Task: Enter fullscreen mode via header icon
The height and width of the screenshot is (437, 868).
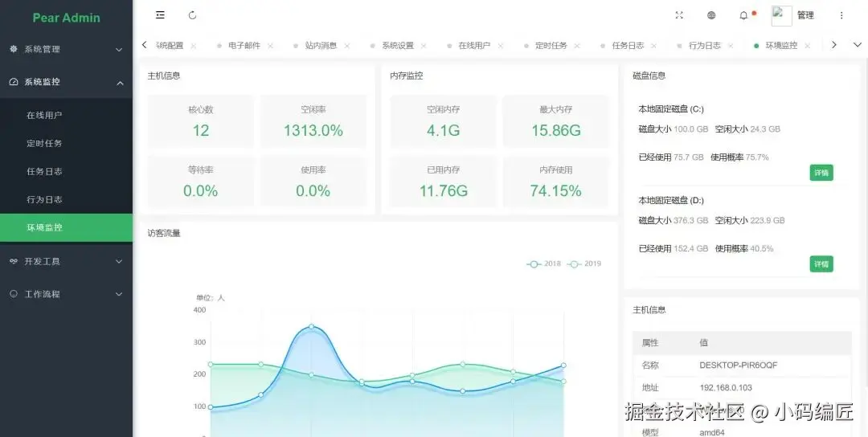Action: pos(679,15)
